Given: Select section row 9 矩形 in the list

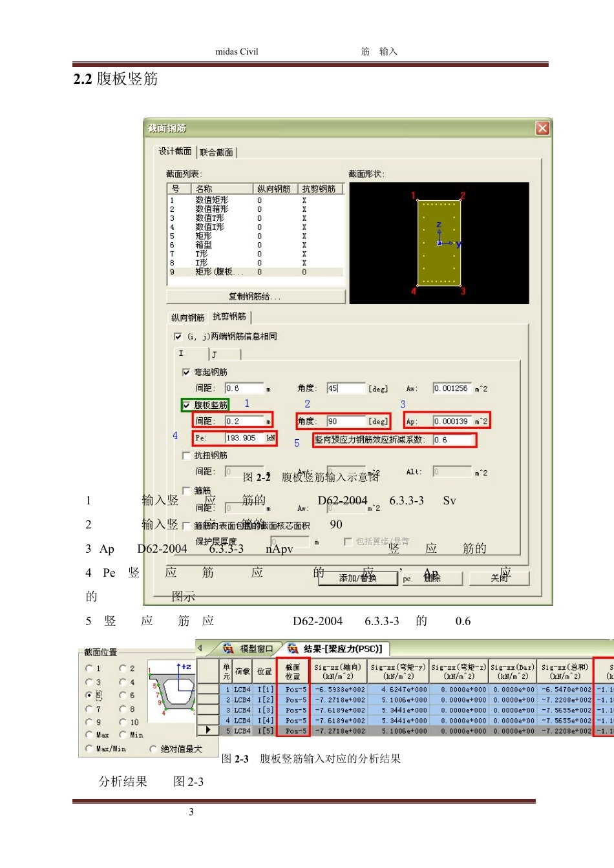Looking at the screenshot, I should pos(256,272).
